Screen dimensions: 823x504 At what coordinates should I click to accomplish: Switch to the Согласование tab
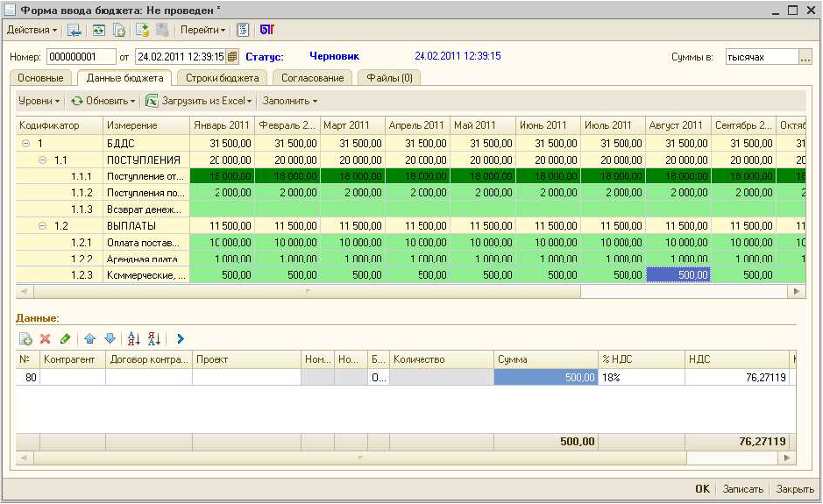point(312,78)
